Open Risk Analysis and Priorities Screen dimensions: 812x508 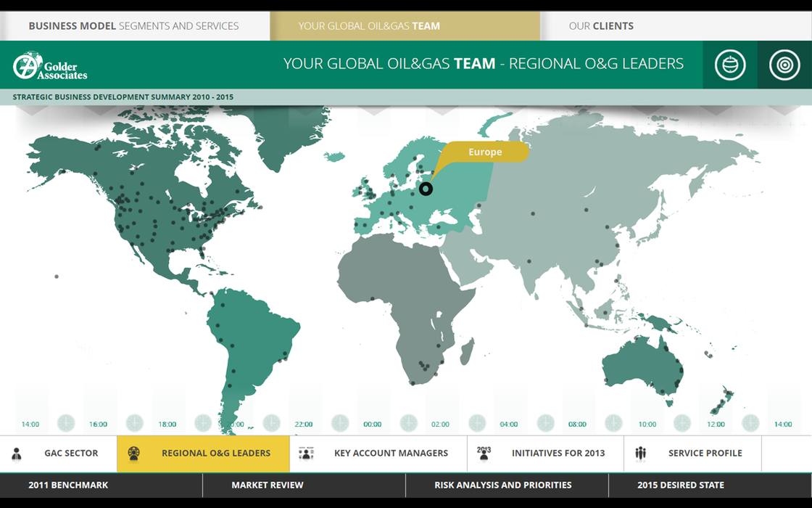tap(503, 485)
